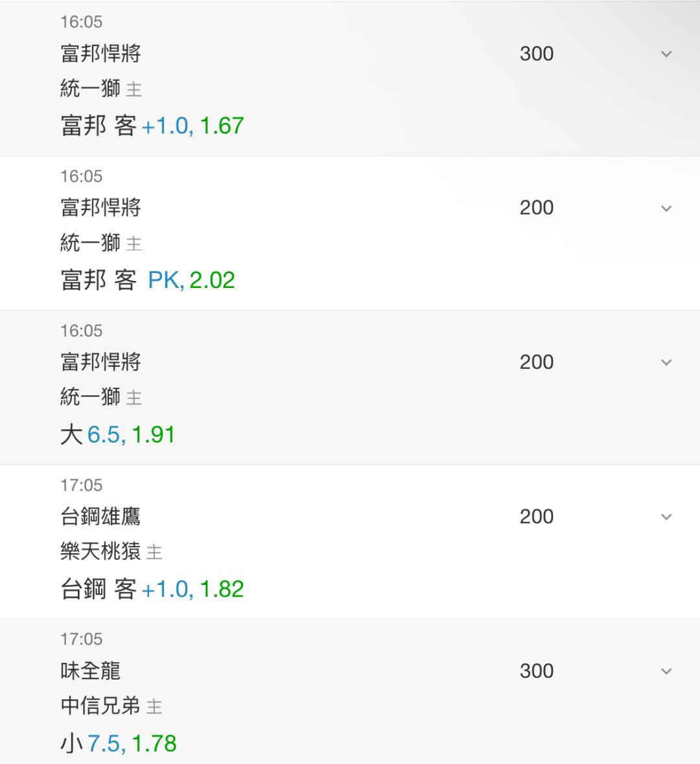Screen dimensions: 700x764
Task: Select the 富邦 客 +1.0, 1.67 odds
Action: pos(152,126)
